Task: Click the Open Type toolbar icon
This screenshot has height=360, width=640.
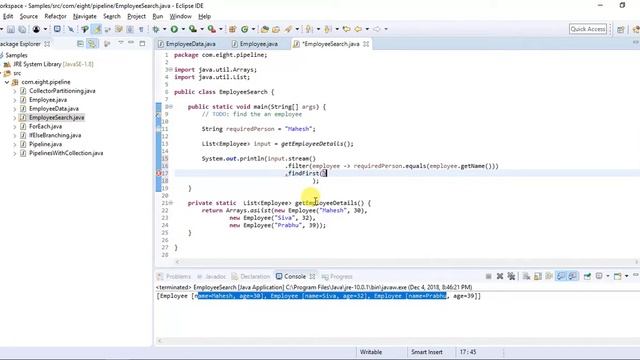Action: tap(264, 29)
